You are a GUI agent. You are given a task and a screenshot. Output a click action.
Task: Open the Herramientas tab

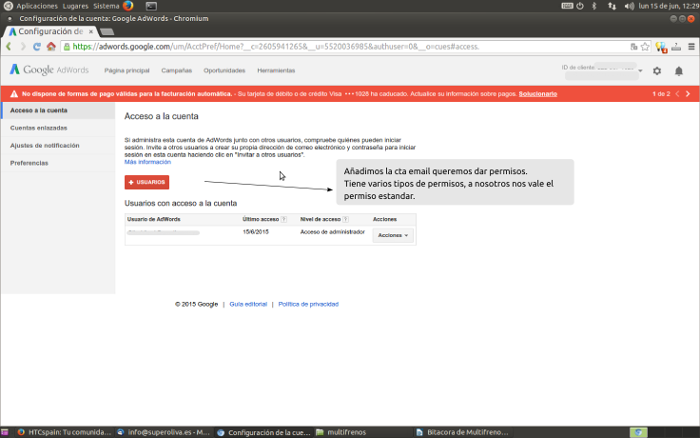pyautogui.click(x=276, y=71)
